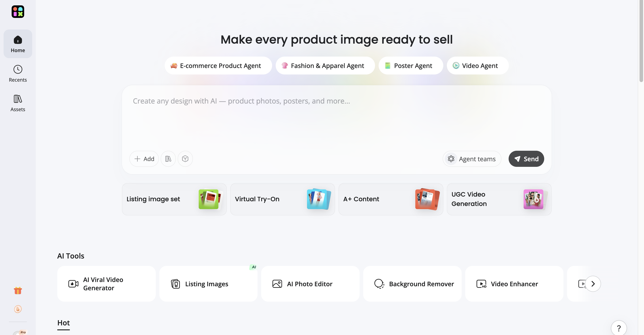
Task: Click the assets library icon in prompt box
Action: click(168, 159)
